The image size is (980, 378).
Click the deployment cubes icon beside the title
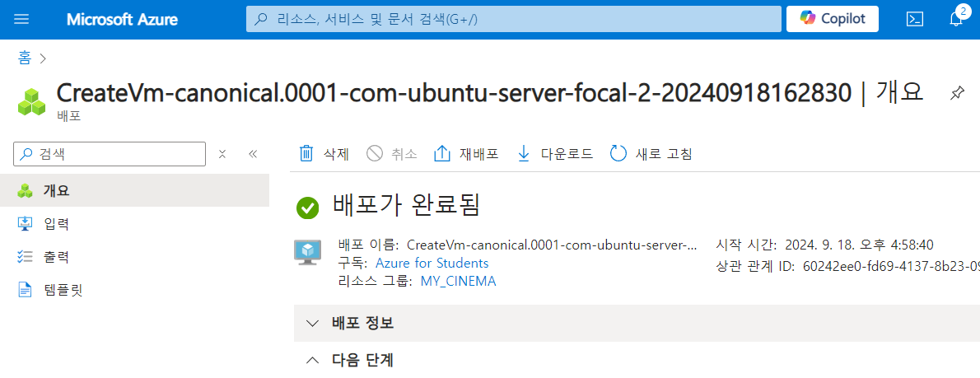pyautogui.click(x=32, y=102)
